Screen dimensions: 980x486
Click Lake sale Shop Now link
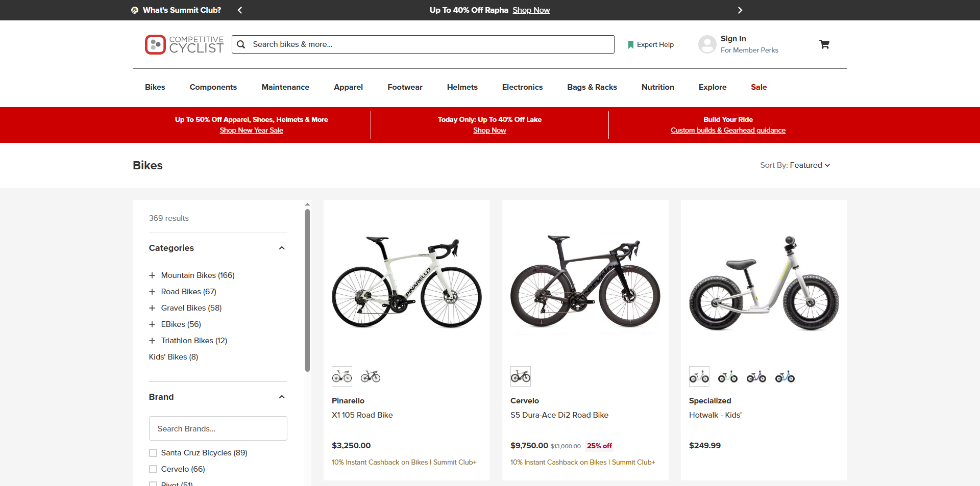tap(489, 131)
